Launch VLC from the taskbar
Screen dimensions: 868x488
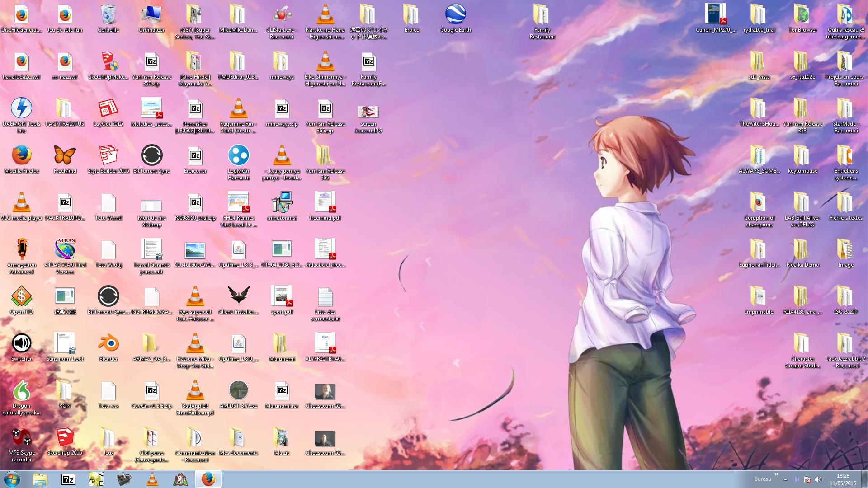[x=152, y=479]
